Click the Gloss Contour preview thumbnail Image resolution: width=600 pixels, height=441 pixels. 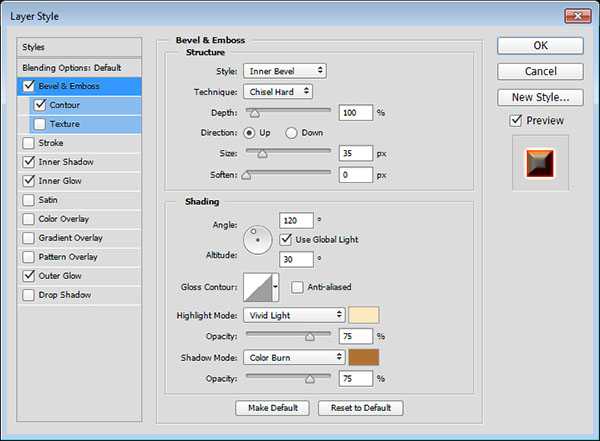point(257,288)
